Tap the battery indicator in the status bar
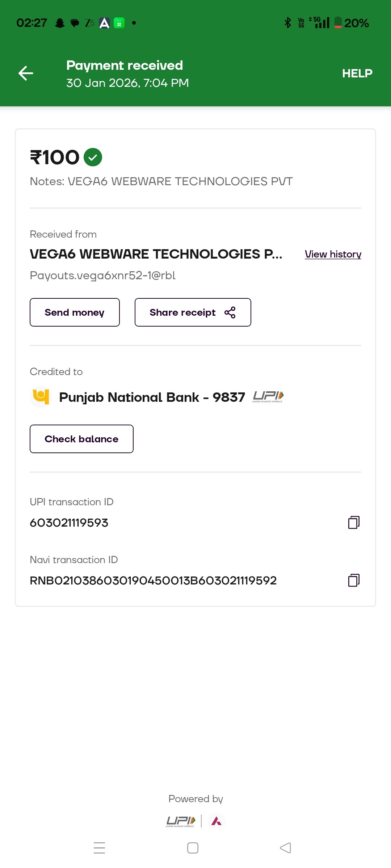The width and height of the screenshot is (391, 868). [x=338, y=23]
